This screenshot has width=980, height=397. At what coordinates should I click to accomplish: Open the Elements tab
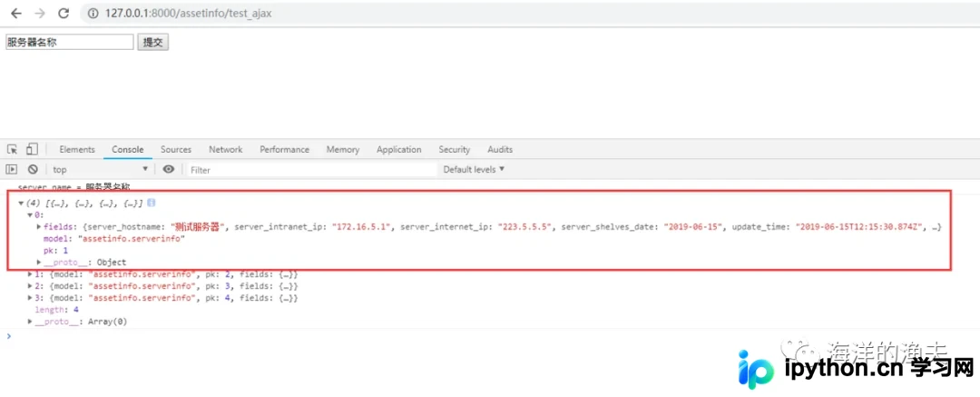click(x=77, y=150)
